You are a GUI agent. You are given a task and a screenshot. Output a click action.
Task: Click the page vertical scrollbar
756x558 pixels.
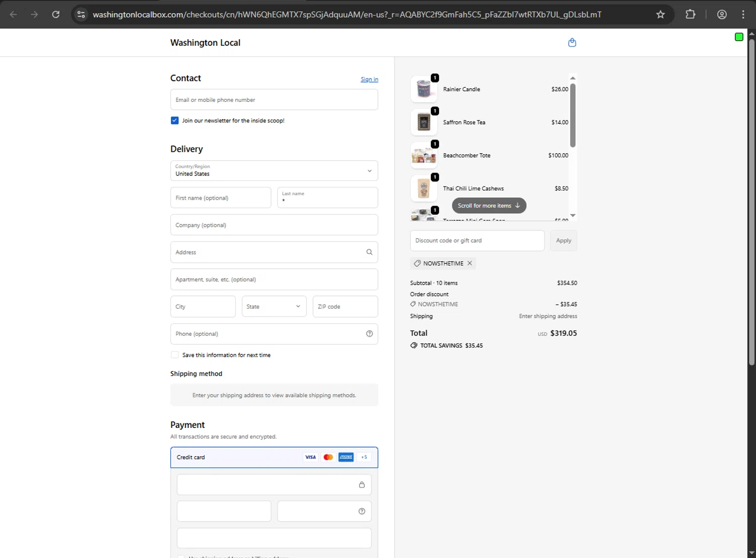pyautogui.click(x=751, y=202)
